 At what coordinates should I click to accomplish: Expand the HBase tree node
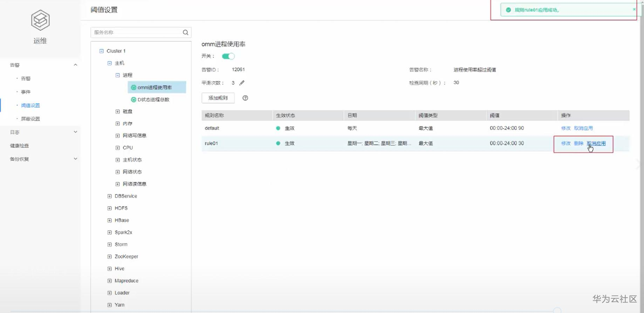[109, 220]
